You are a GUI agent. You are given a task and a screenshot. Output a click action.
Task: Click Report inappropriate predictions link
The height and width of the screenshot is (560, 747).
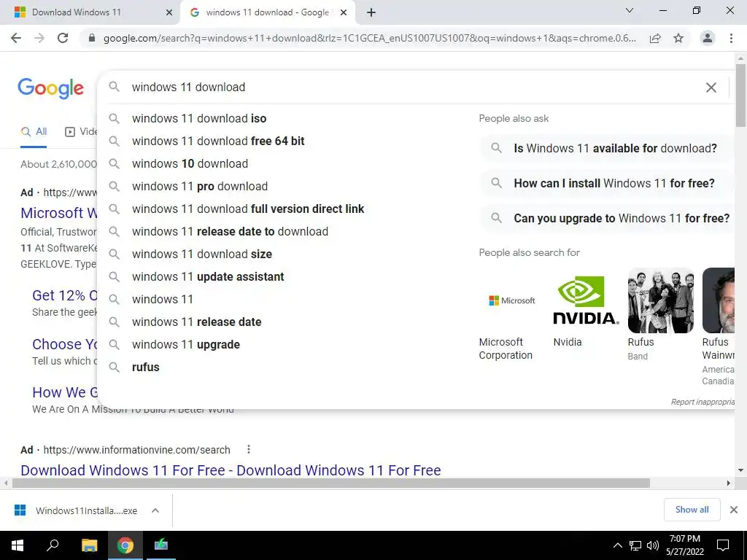(x=703, y=402)
